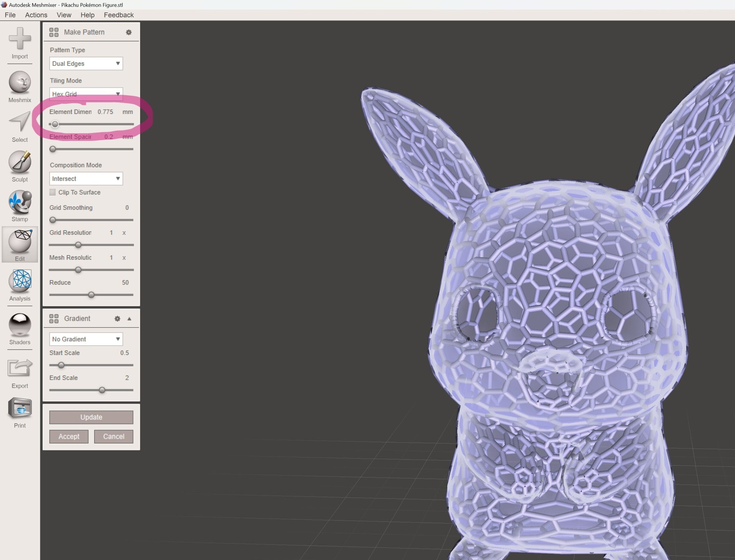Expand the Composition Mode dropdown

coord(86,179)
